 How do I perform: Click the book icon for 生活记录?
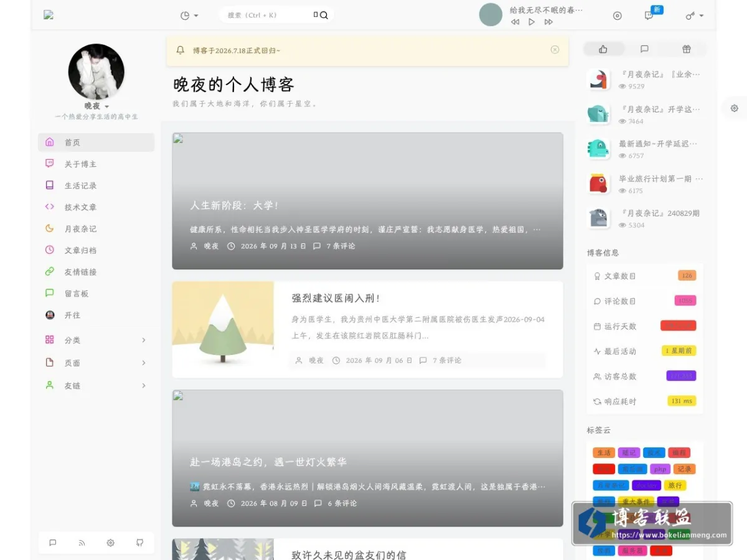[x=50, y=185]
